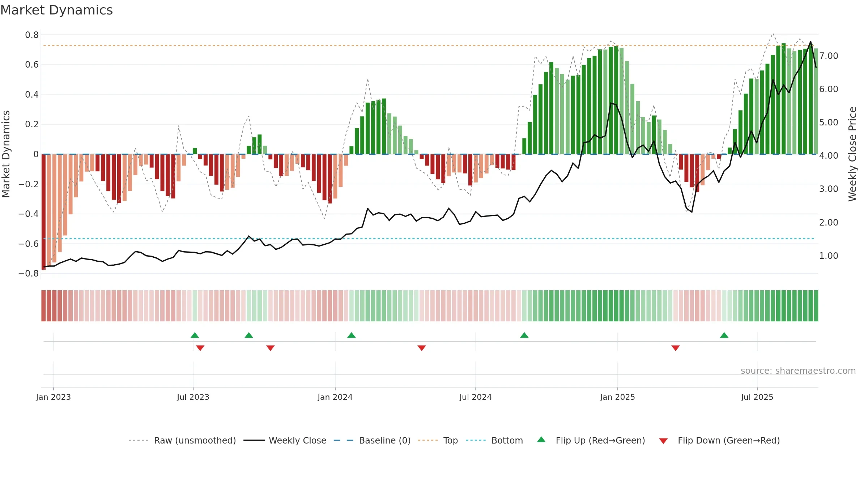Click the Jan 2024 x-axis label
The image size is (868, 488).
click(x=335, y=397)
